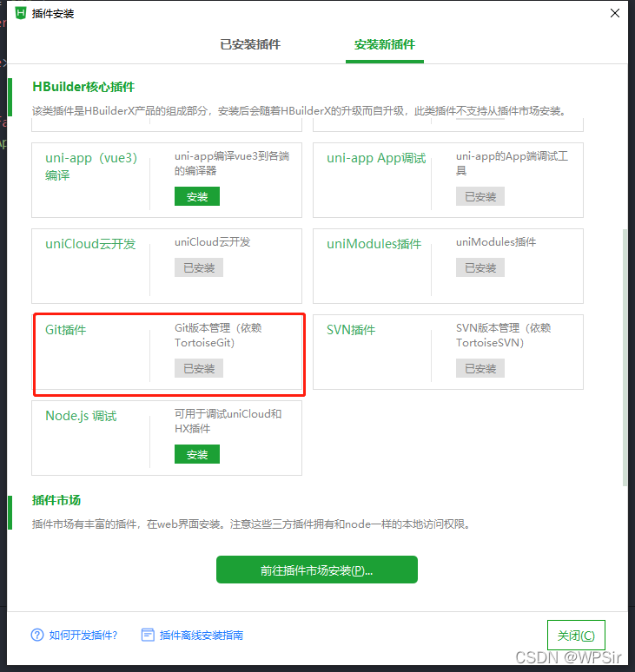
Task: Select the 安装新插件 tab
Action: click(x=385, y=44)
